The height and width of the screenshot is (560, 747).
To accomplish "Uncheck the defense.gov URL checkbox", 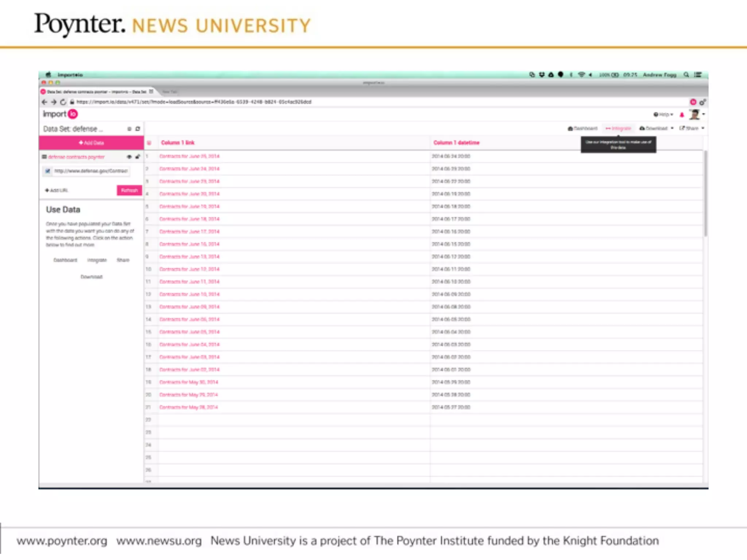I will 48,171.
